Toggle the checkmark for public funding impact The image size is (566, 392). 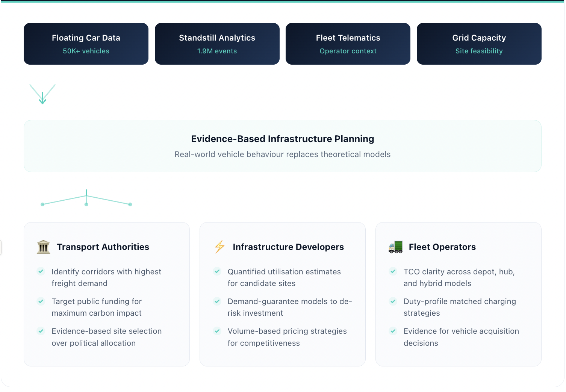coord(41,301)
